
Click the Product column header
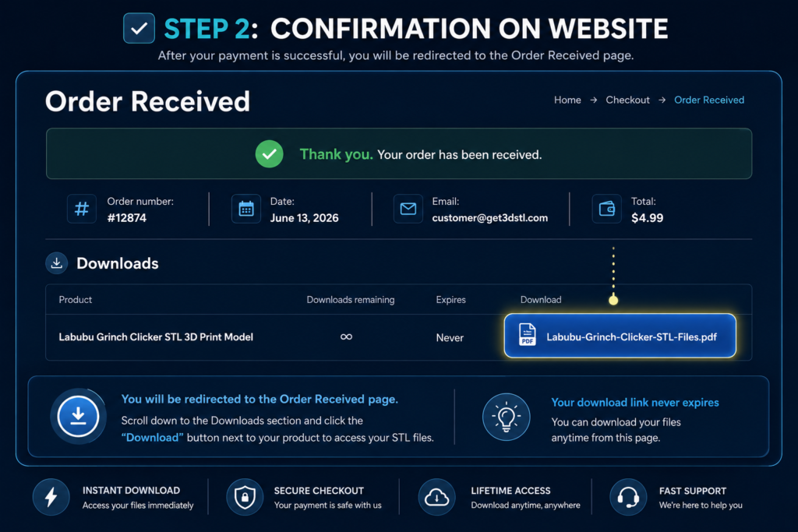pyautogui.click(x=76, y=300)
